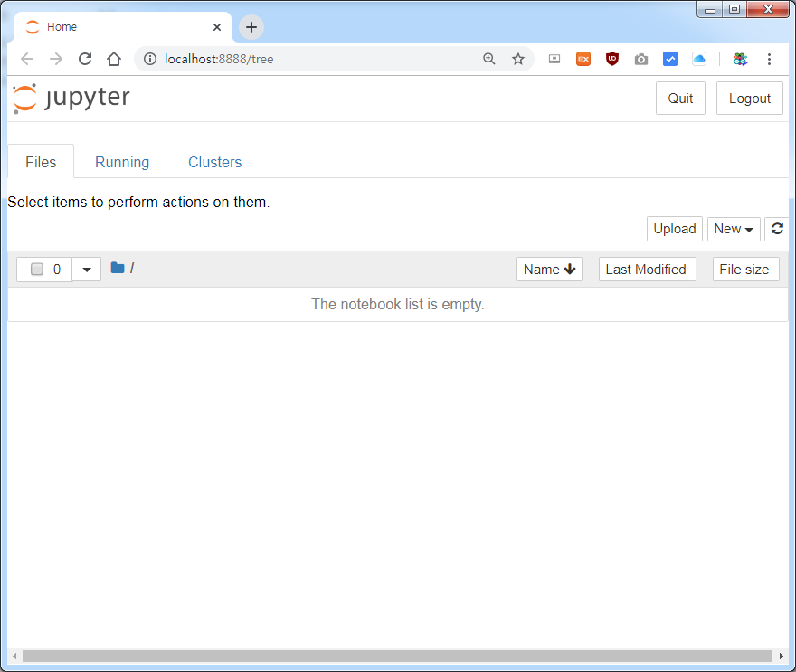Sort by File size column
Image resolution: width=796 pixels, height=672 pixels.
(745, 269)
